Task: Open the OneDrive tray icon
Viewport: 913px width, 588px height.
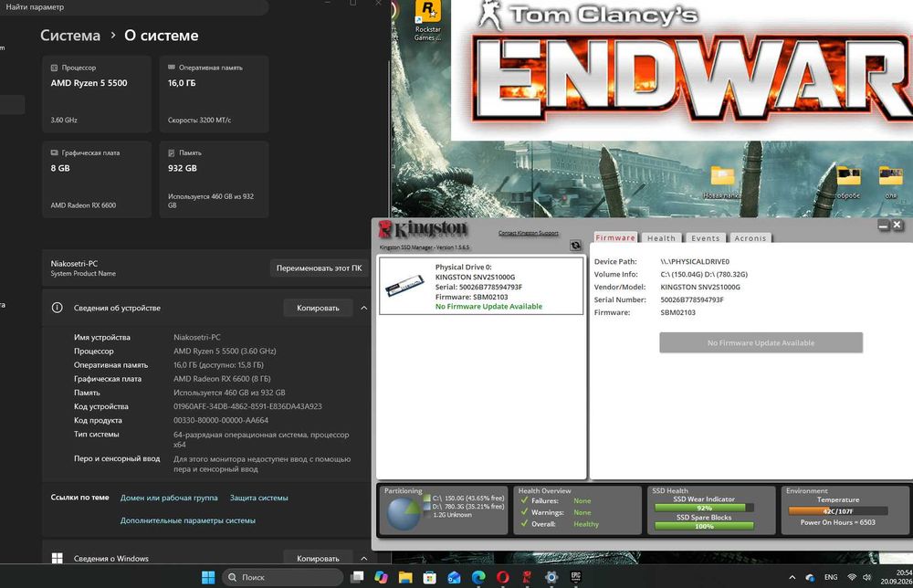Action: (x=810, y=578)
